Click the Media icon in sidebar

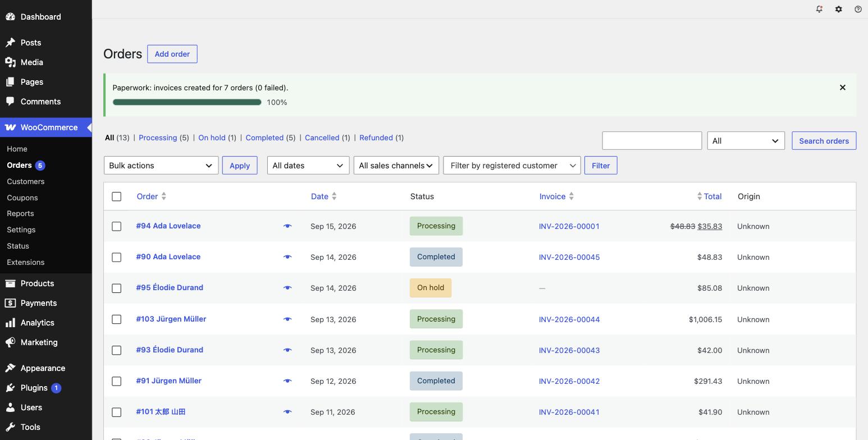10,62
